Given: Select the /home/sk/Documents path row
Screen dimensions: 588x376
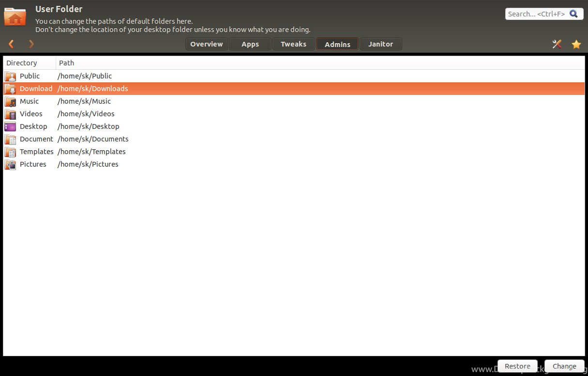Looking at the screenshot, I should coord(93,139).
